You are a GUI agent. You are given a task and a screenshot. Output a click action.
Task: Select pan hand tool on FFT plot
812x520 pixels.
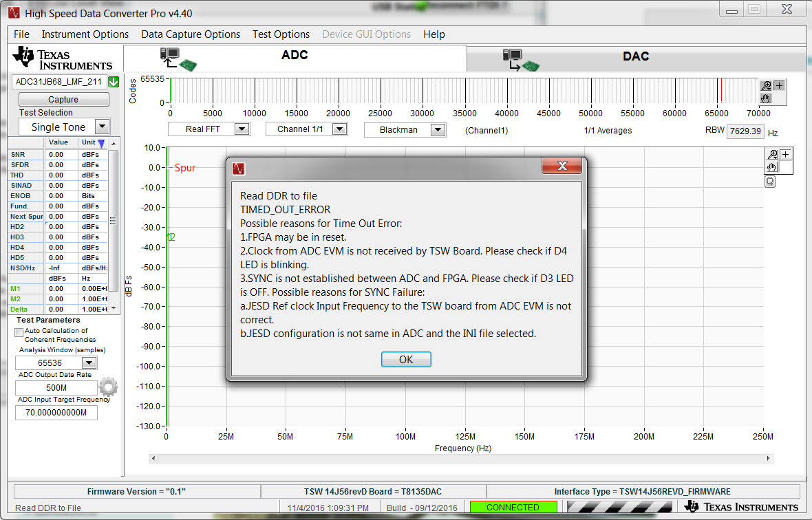tap(772, 167)
